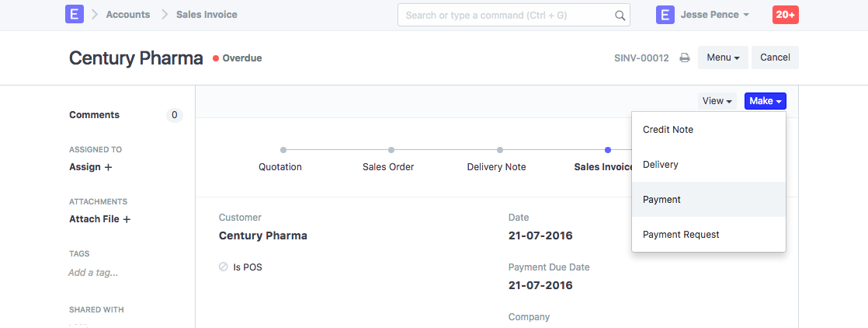Image resolution: width=868 pixels, height=328 pixels.
Task: Toggle the Is POS checkbox
Action: click(224, 267)
